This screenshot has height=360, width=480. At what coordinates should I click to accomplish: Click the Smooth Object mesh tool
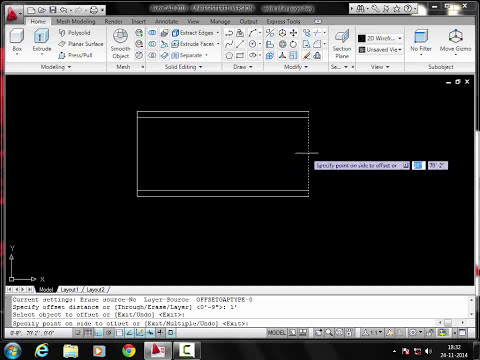tap(120, 43)
